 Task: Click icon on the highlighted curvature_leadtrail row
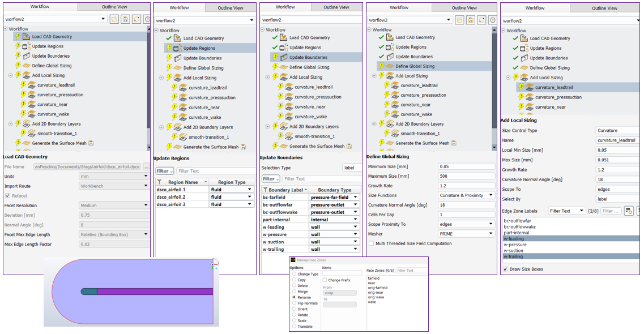tap(530, 87)
